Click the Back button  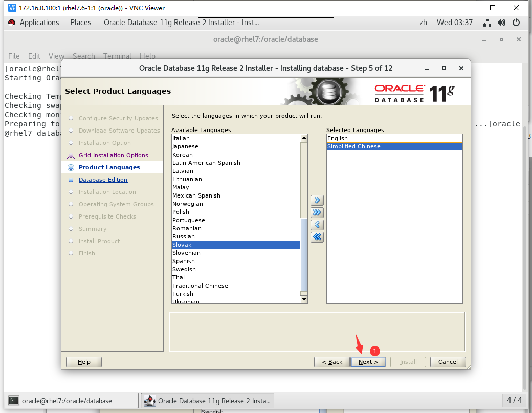tap(332, 362)
